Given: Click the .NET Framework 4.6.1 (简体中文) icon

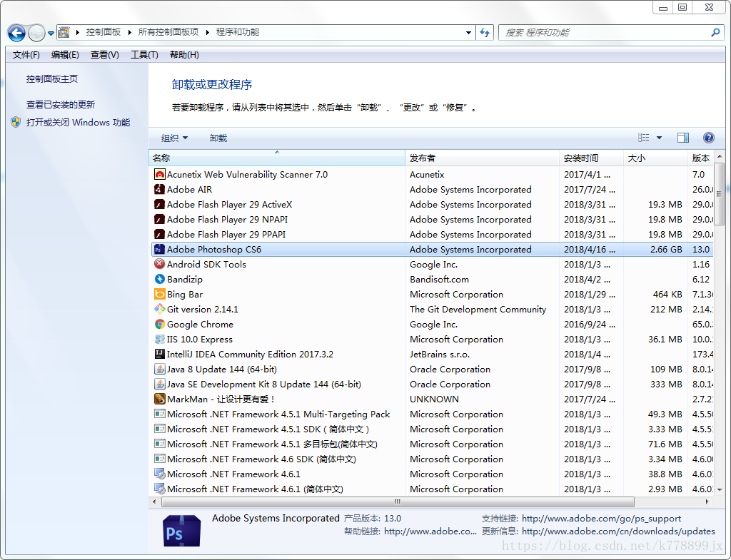Looking at the screenshot, I should (159, 489).
